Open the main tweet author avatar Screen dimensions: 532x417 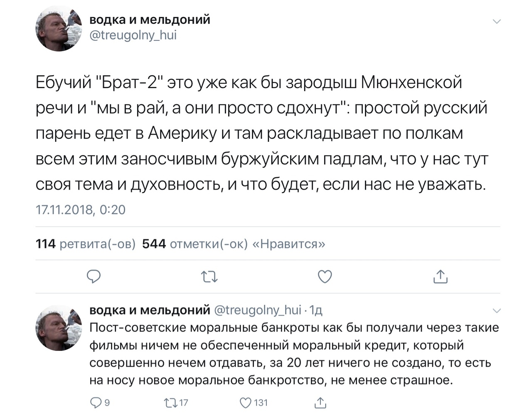(59, 30)
